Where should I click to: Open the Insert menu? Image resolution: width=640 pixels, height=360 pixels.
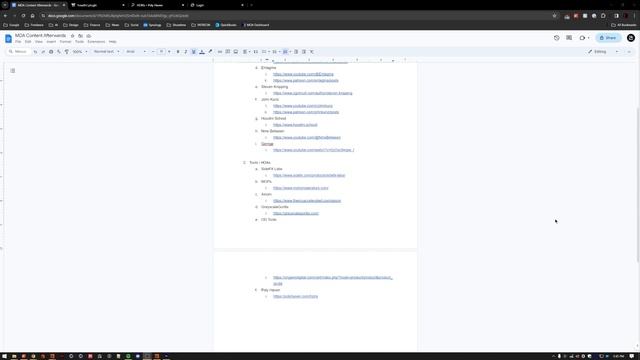point(51,42)
